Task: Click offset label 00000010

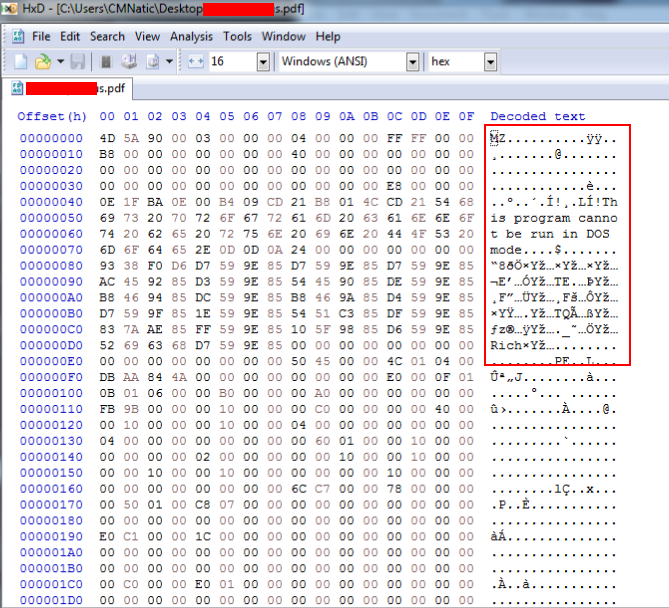Action: 51,154
